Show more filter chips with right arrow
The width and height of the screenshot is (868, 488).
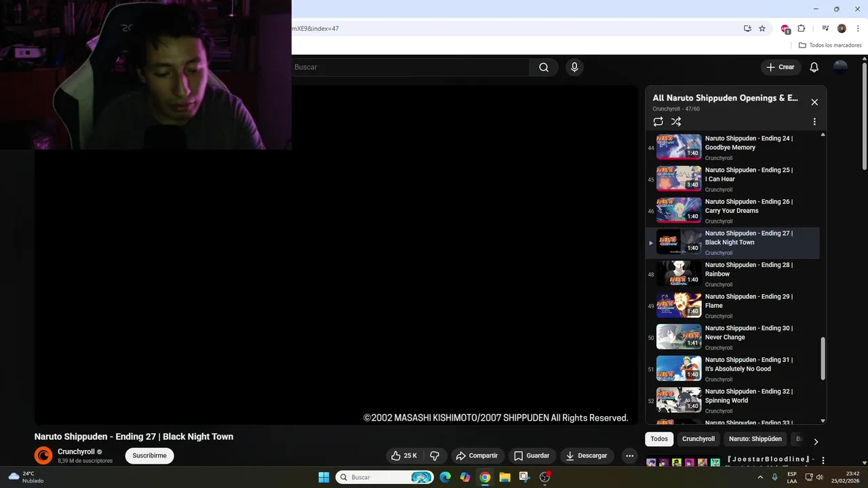tap(816, 441)
